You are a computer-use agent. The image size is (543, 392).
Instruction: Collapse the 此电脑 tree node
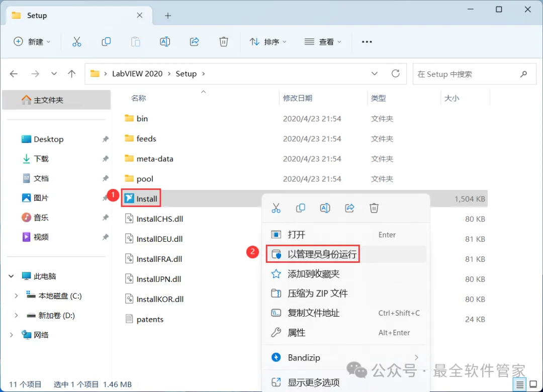coord(11,276)
